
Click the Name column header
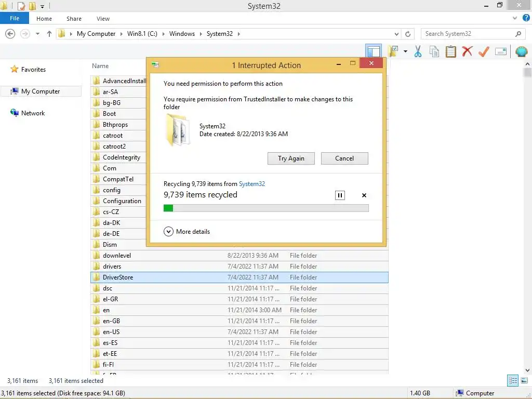coord(100,66)
